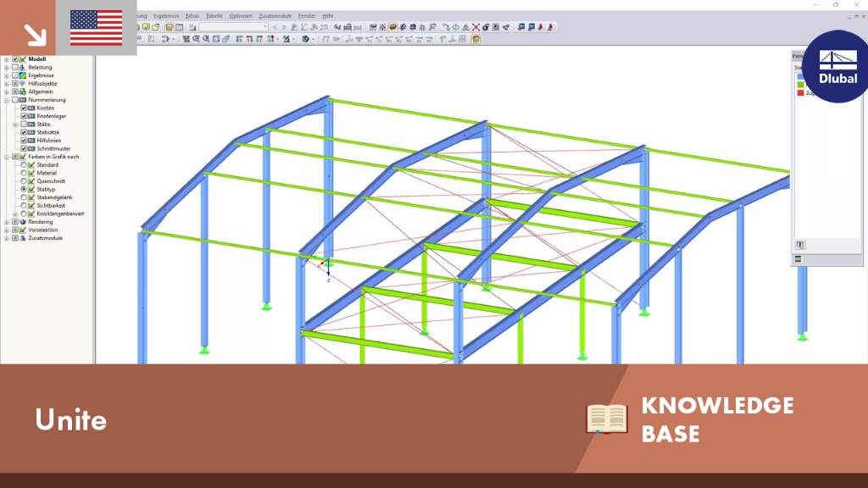
Task: Click the view in Y direction icon
Action: click(x=249, y=39)
